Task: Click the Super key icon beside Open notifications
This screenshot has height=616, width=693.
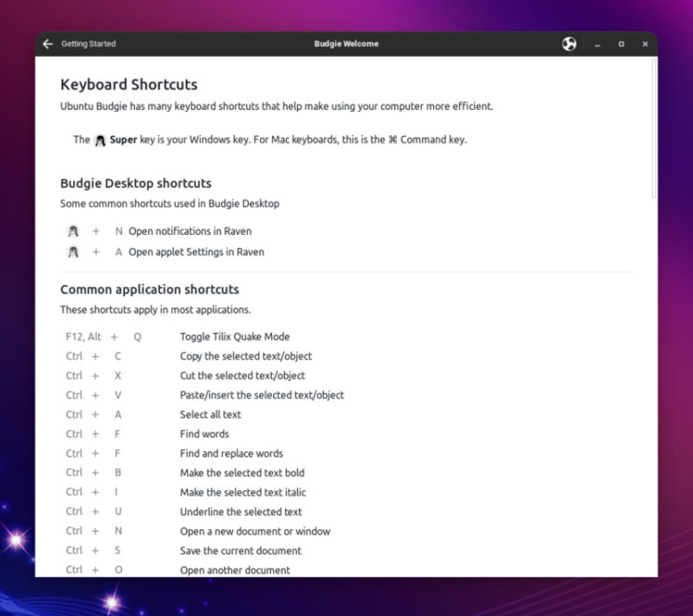Action: pyautogui.click(x=74, y=231)
